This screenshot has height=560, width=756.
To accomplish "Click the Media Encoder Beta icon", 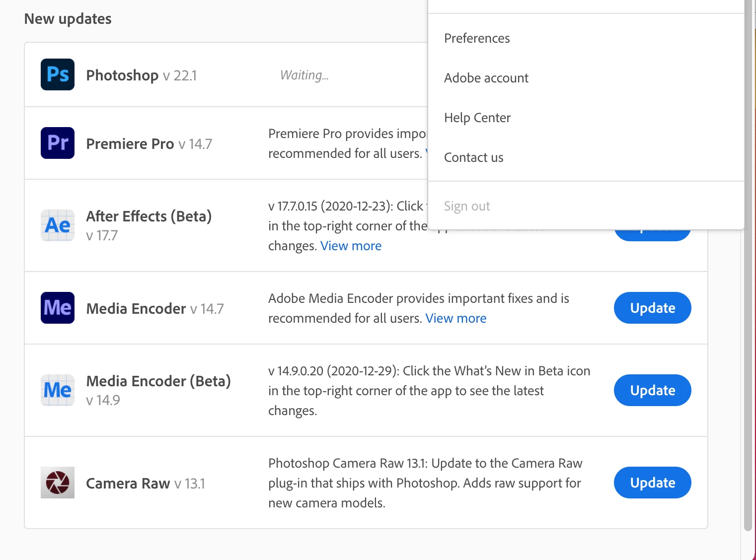I will click(x=58, y=390).
